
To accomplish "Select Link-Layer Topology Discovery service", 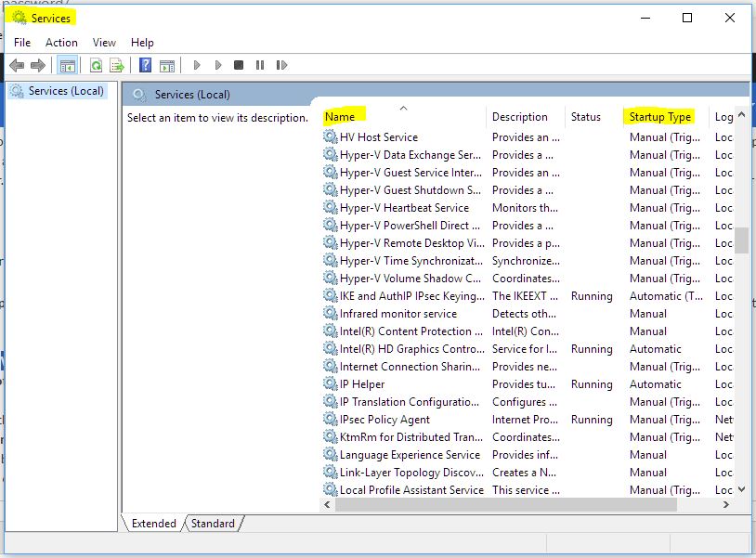I will 528,473.
